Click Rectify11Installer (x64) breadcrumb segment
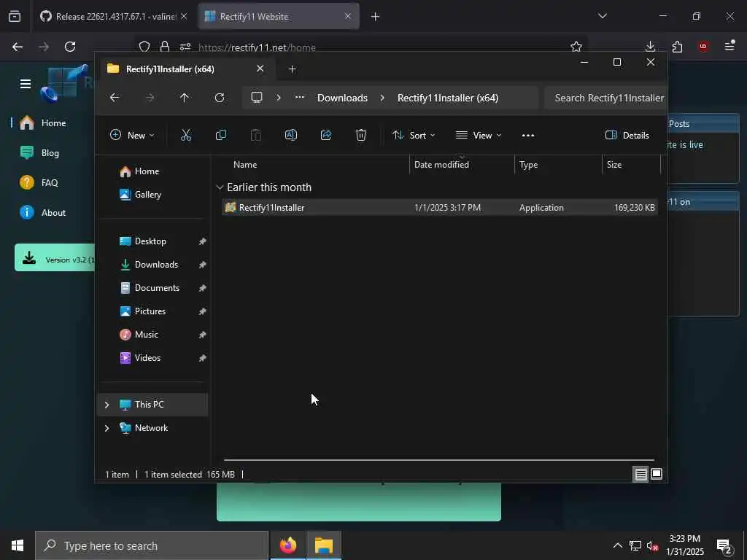This screenshot has width=747, height=560. [x=448, y=98]
